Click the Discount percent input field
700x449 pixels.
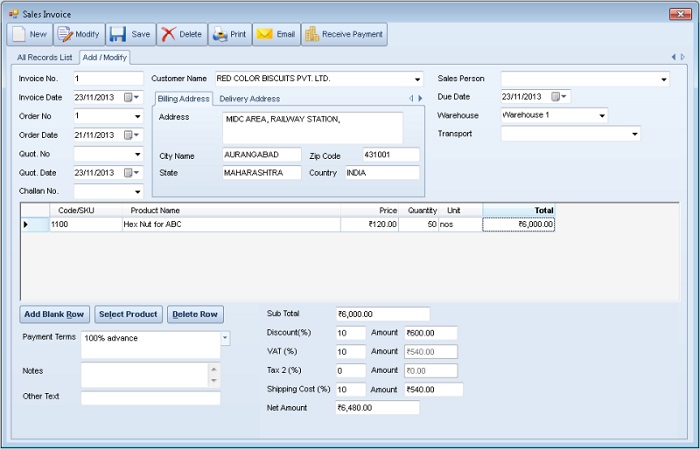[350, 333]
